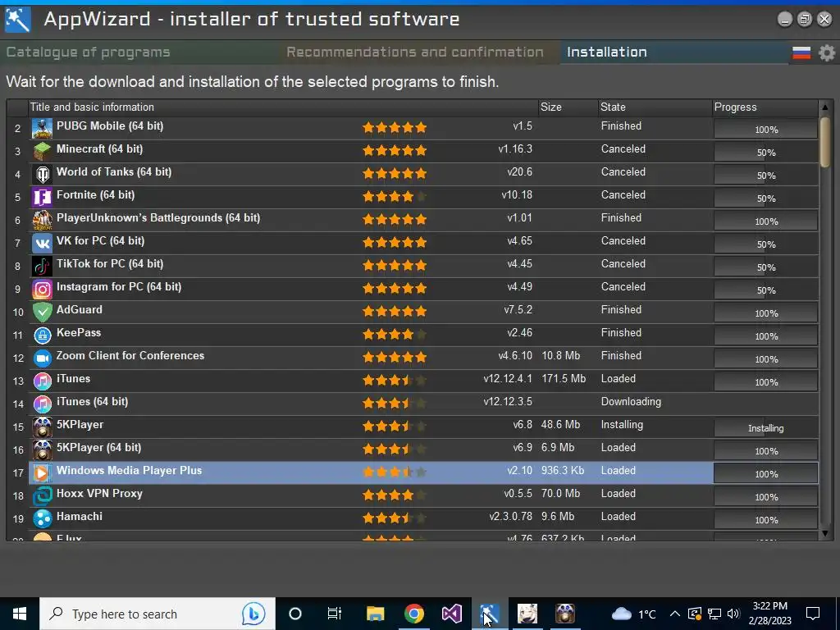The height and width of the screenshot is (630, 840).
Task: Click the Windows Start button
Action: point(20,614)
